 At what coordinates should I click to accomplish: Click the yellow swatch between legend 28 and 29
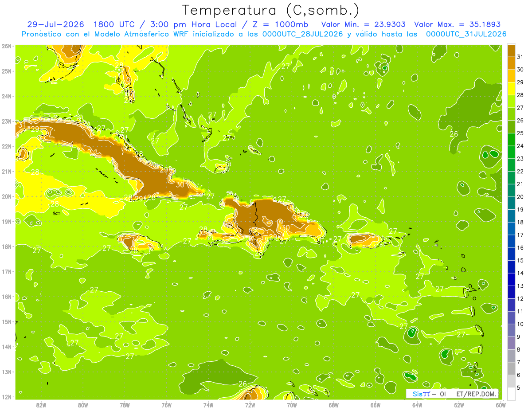(512, 89)
